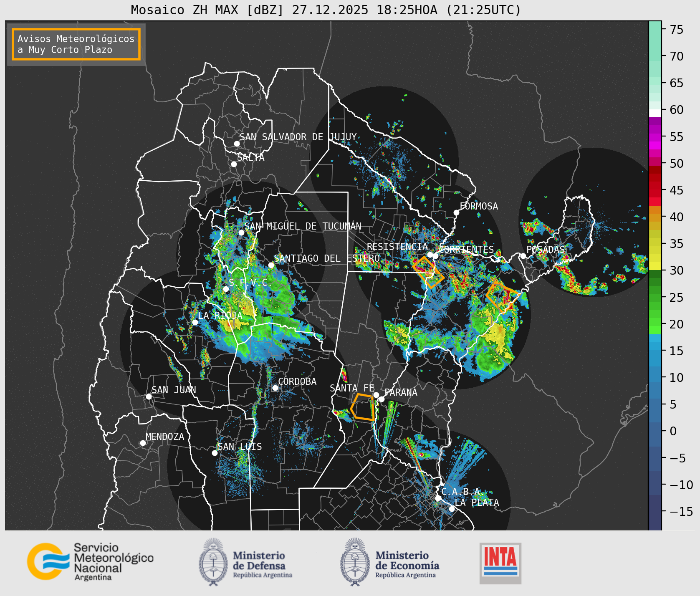
Task: Click the white dot marking San Juan
Action: (x=149, y=396)
